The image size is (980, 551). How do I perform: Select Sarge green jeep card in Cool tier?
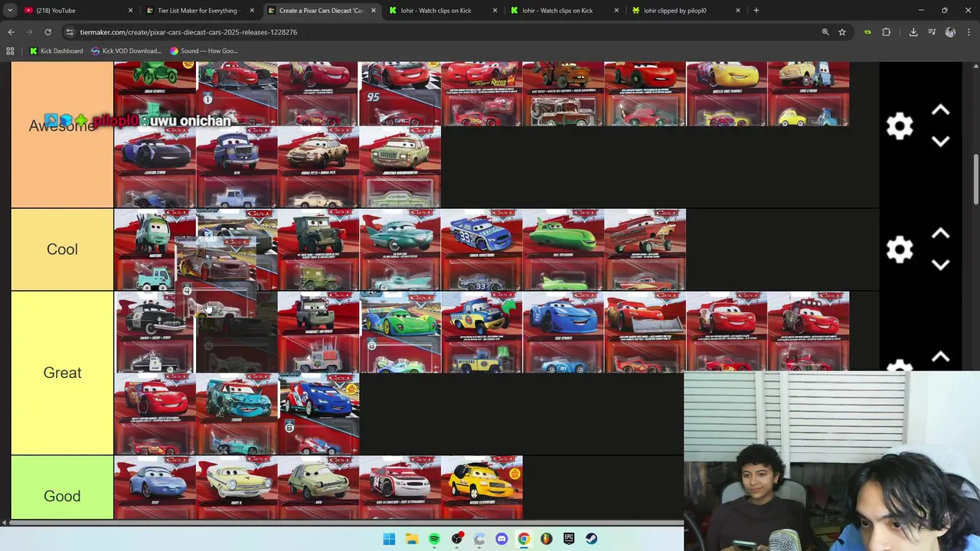tap(318, 249)
